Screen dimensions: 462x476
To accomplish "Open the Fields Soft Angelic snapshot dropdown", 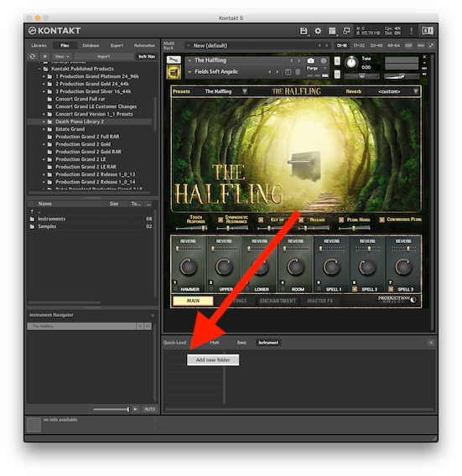I will (x=189, y=72).
